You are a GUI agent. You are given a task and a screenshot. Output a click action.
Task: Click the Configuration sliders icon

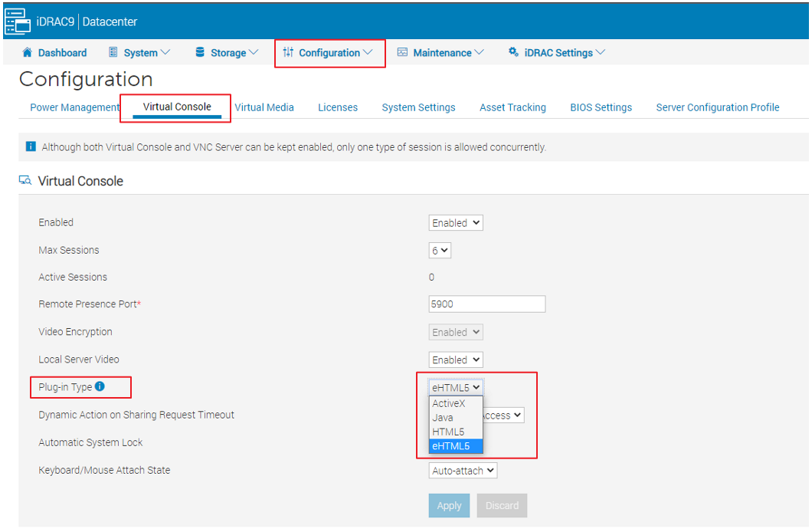click(289, 52)
